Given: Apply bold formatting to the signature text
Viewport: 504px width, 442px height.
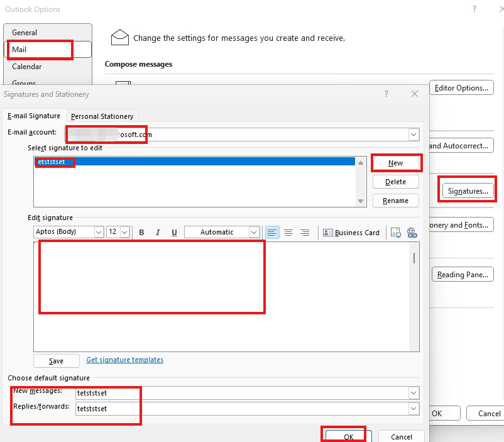Looking at the screenshot, I should (141, 232).
